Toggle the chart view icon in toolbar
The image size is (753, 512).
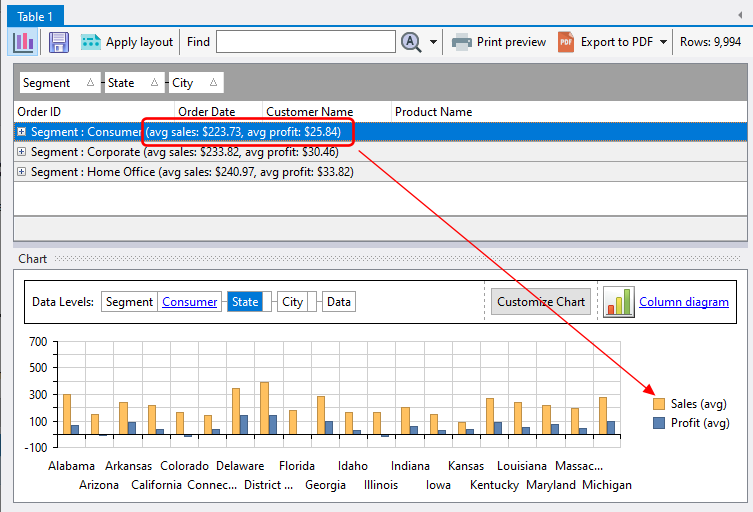point(23,42)
